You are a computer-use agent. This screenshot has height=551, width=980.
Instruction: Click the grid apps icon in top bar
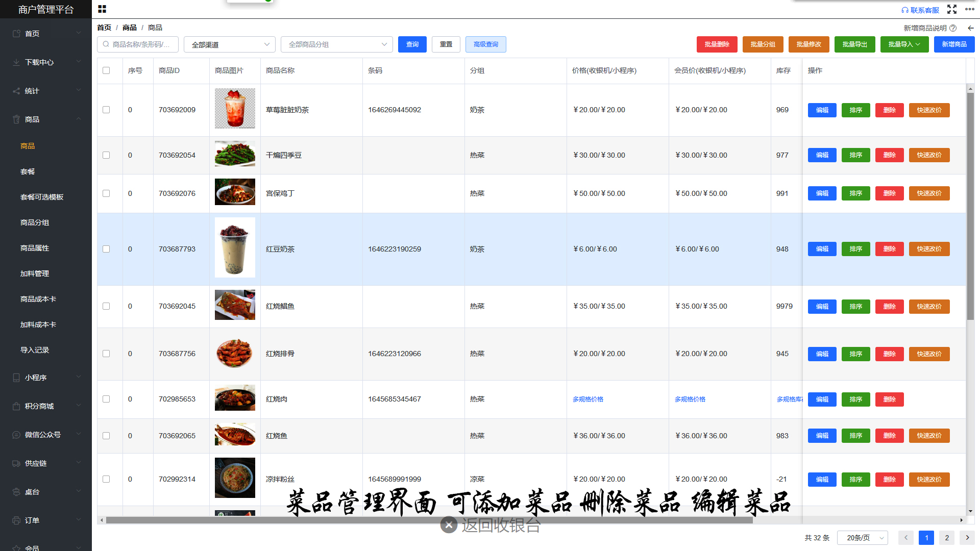pyautogui.click(x=102, y=9)
